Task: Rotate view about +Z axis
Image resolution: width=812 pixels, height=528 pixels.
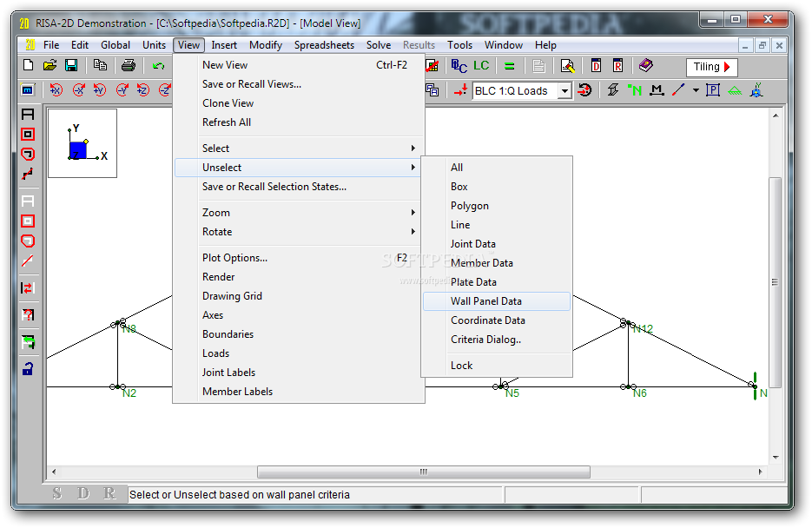Action: coord(143,90)
